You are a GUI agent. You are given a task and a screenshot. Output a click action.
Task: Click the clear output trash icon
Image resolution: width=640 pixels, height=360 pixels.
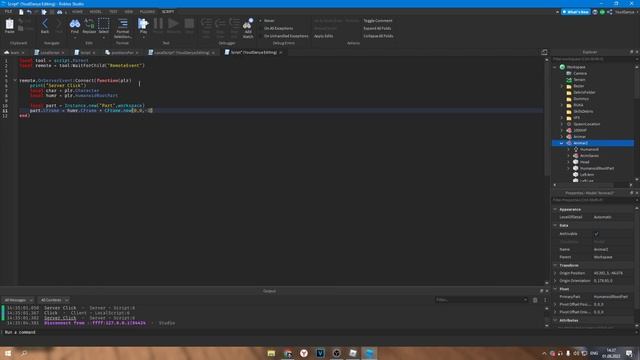tap(535, 300)
